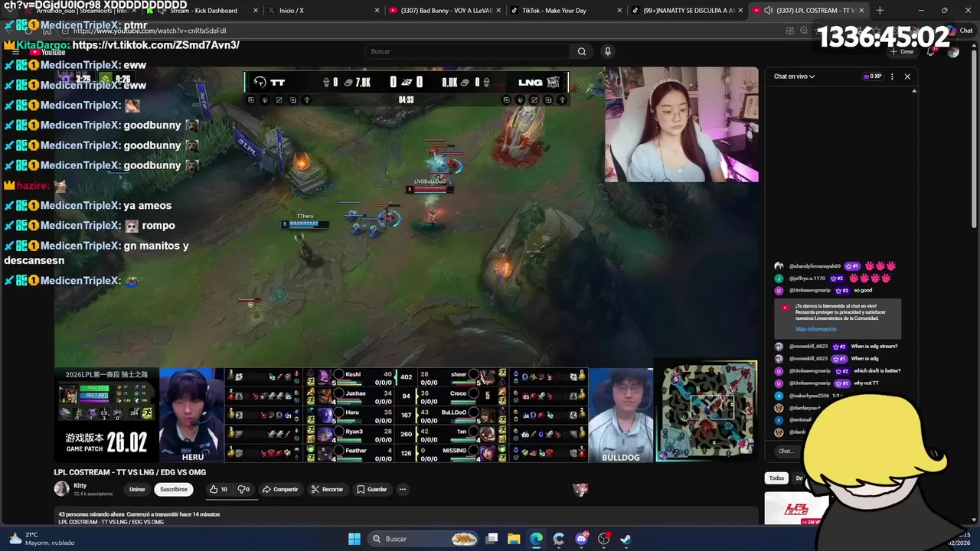Select the Todos filter chip
Image resolution: width=980 pixels, height=551 pixels.
point(776,478)
